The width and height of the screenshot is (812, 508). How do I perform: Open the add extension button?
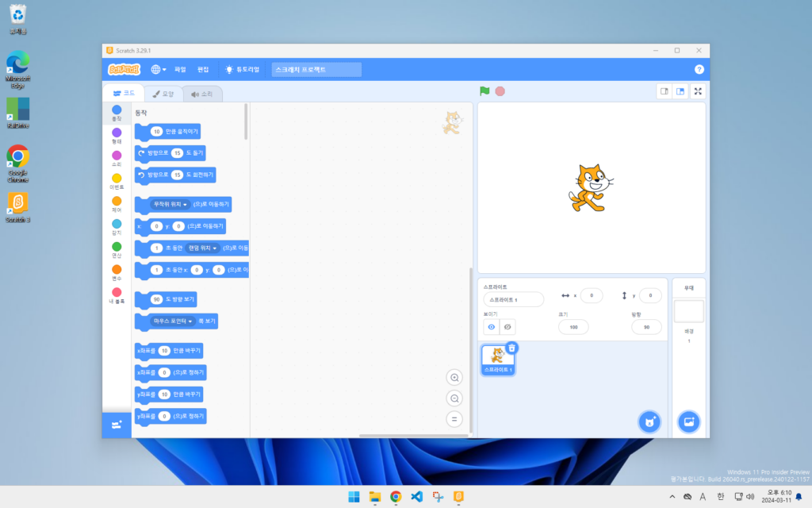point(117,425)
